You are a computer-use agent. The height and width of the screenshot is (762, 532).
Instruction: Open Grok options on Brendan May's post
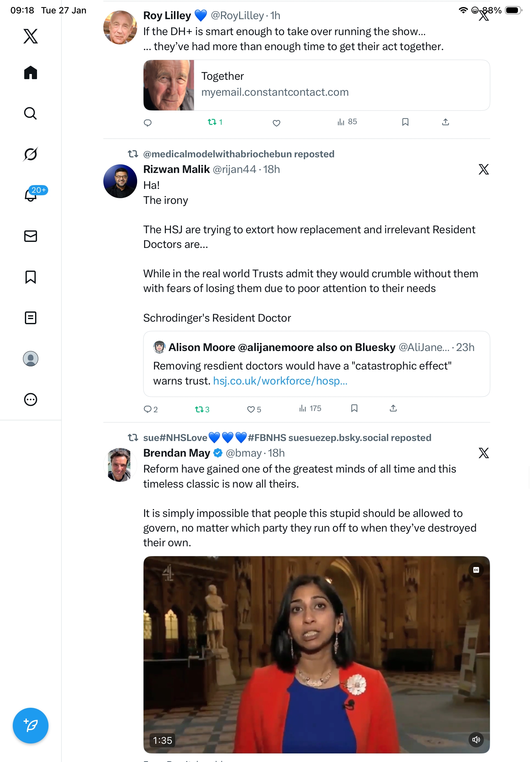pyautogui.click(x=484, y=453)
